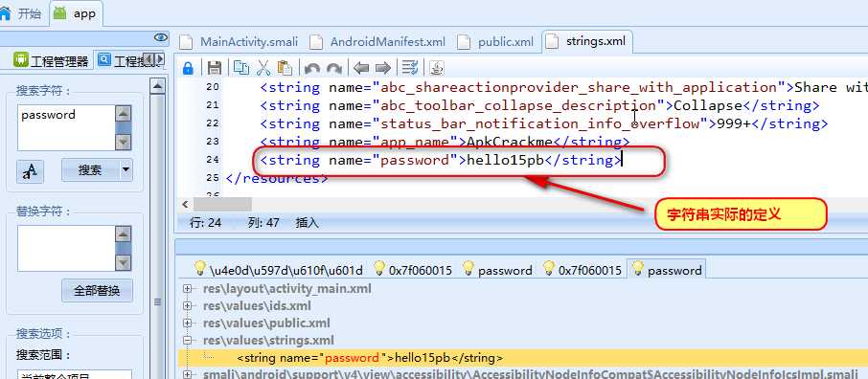Expand the res\values\ids.xml result node
868x379 pixels.
pyautogui.click(x=187, y=306)
